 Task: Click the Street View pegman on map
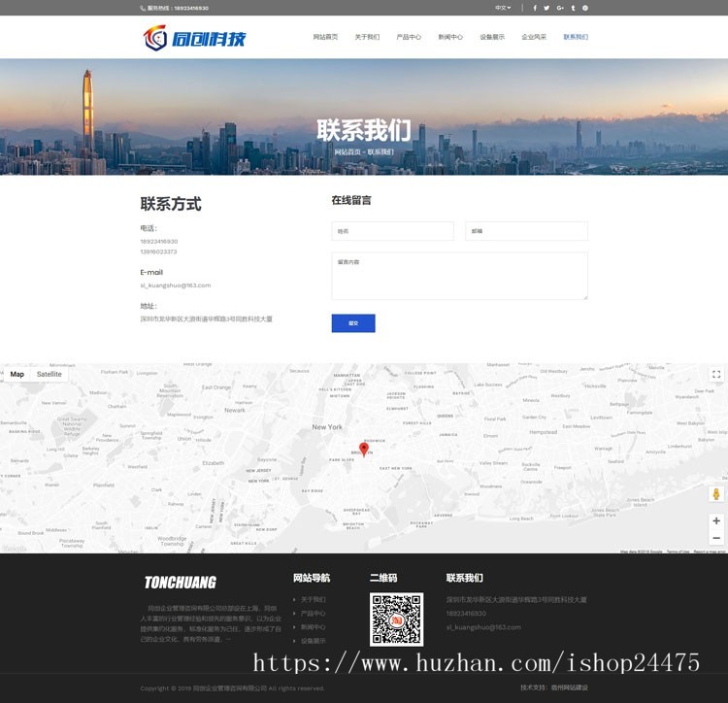click(716, 494)
